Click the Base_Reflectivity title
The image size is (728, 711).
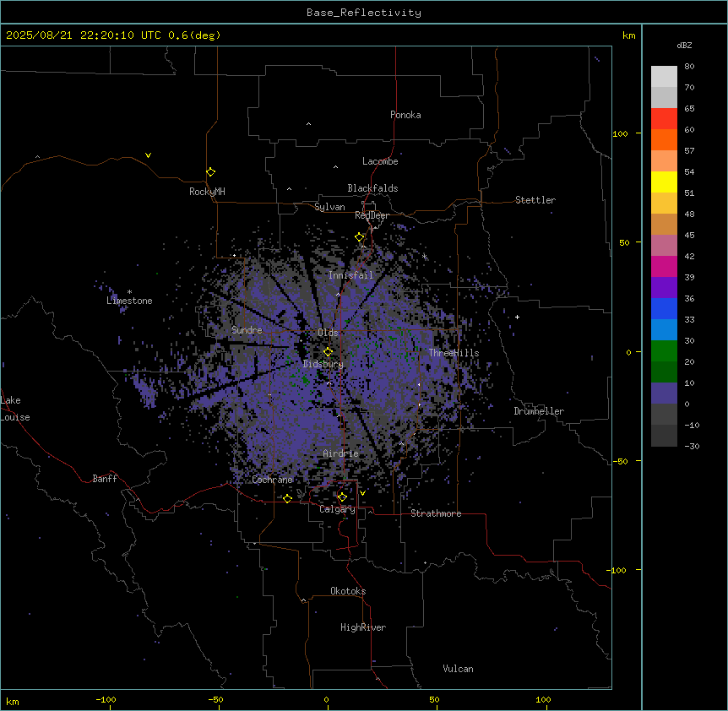pos(364,13)
